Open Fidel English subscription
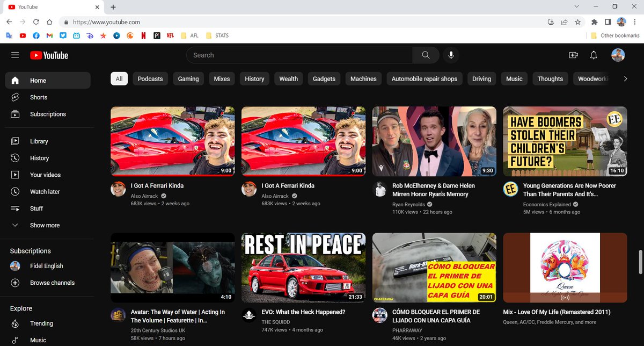644x346 pixels. click(48, 266)
